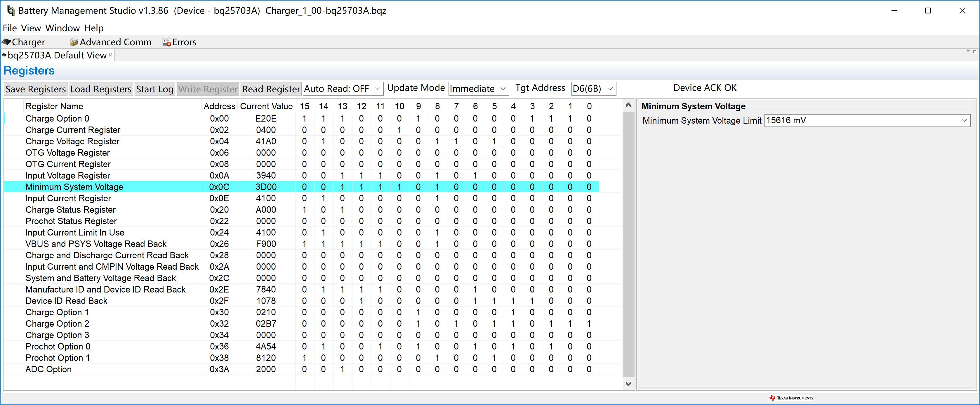Open the Update Mode dropdown
980x405 pixels.
pyautogui.click(x=478, y=89)
